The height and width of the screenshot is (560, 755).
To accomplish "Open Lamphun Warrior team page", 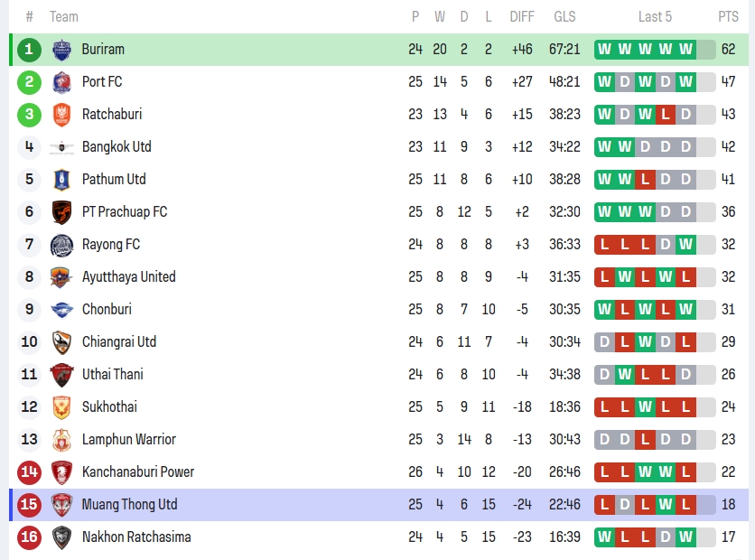I will point(128,440).
